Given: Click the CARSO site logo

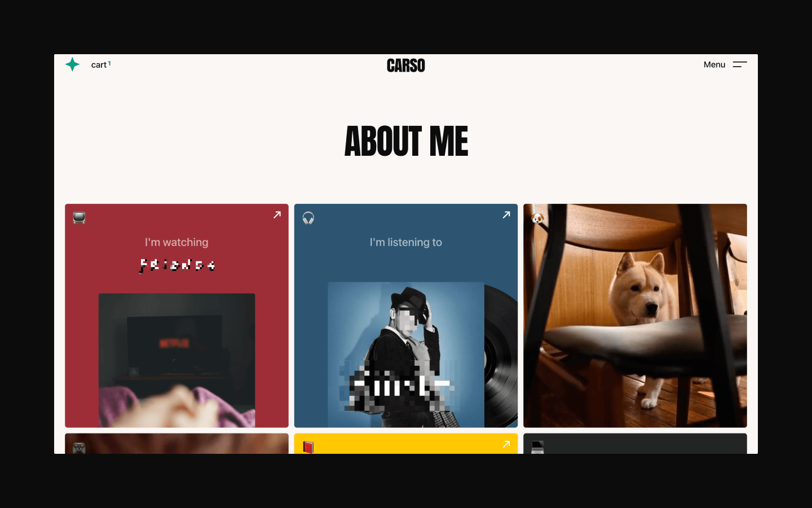Looking at the screenshot, I should pos(406,65).
